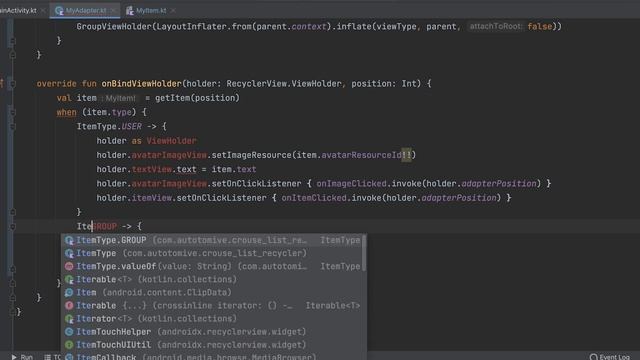640x360 pixels.
Task: Click the attachToRoot parameter hint
Action: pyautogui.click(x=496, y=27)
